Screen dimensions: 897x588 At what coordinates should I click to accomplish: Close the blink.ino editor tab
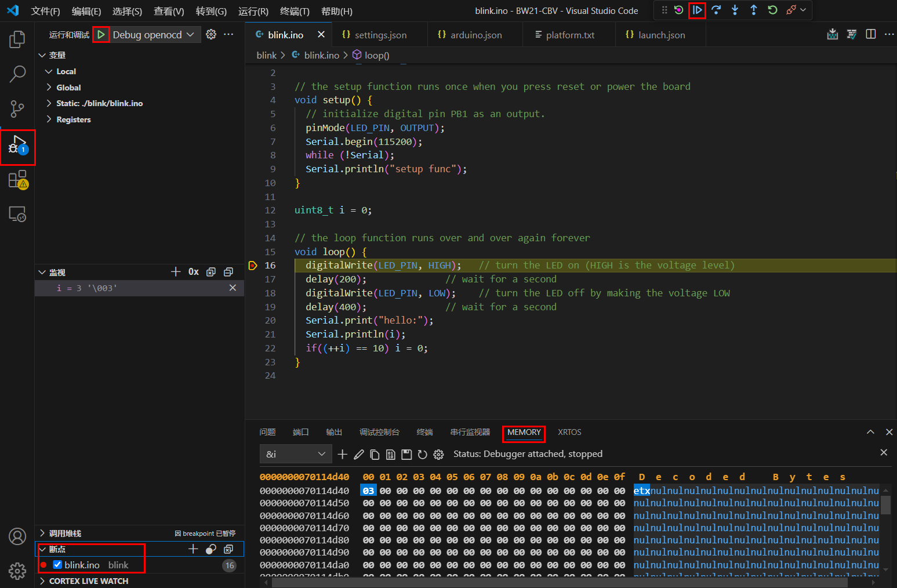pyautogui.click(x=321, y=35)
